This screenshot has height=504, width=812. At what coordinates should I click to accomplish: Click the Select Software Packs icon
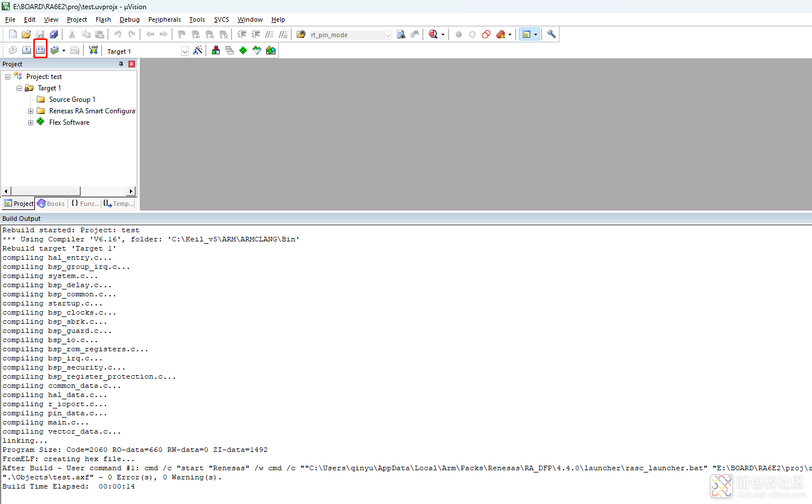[257, 50]
